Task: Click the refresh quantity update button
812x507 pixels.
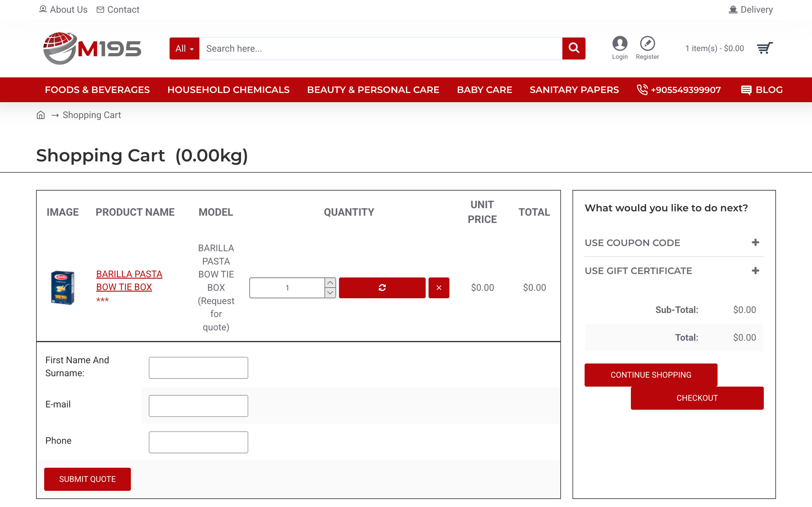Action: [x=382, y=287]
